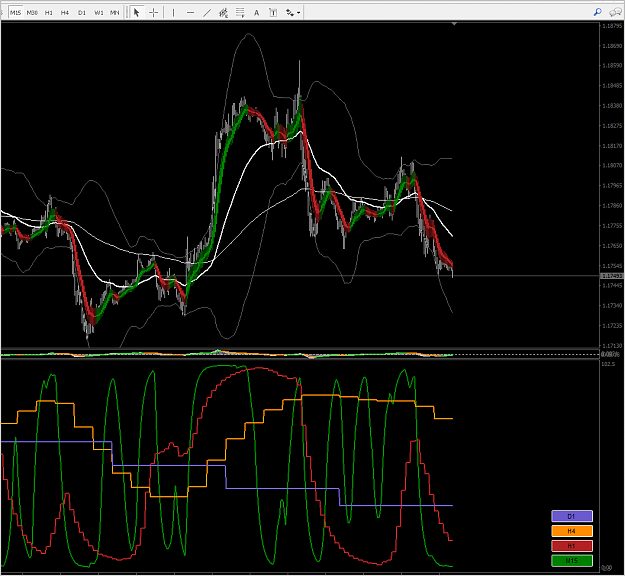Choose the horizontal line drawing tool
Viewport: 625px width, 576px height.
pos(191,13)
